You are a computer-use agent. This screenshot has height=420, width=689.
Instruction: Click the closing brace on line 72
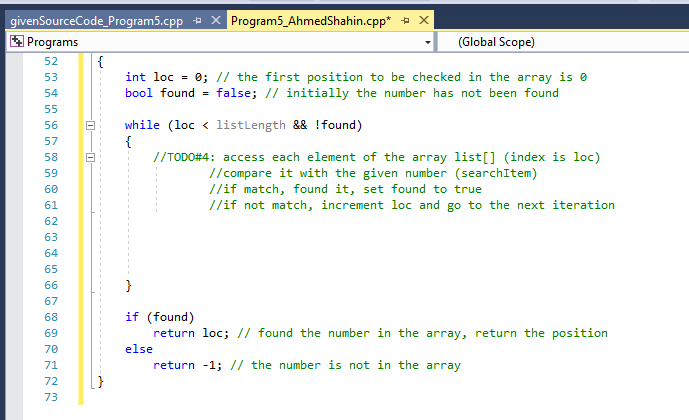(101, 381)
